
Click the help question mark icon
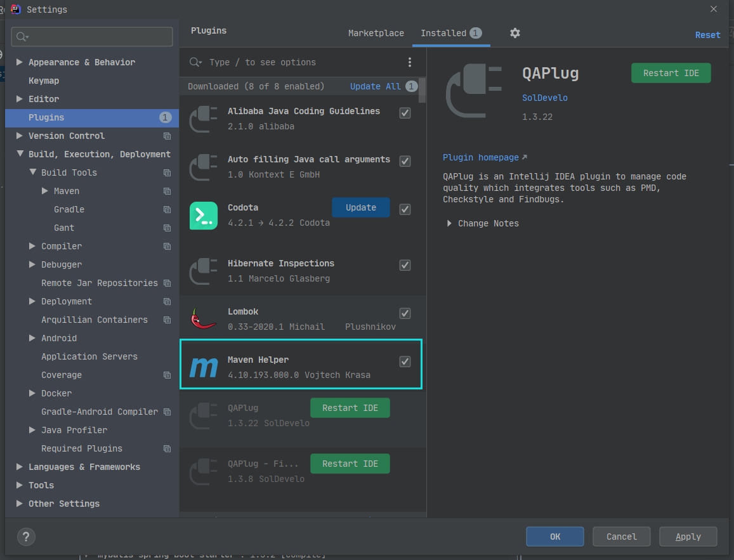click(26, 537)
